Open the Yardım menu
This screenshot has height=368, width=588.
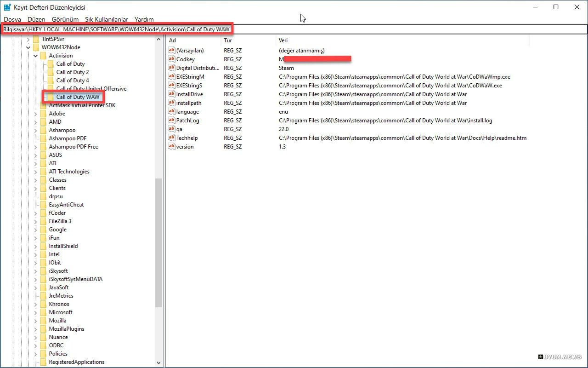(x=144, y=19)
